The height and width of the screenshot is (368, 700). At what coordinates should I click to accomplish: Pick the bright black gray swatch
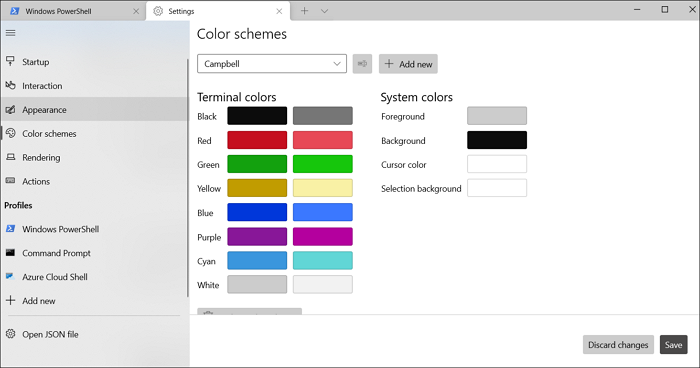pyautogui.click(x=323, y=116)
